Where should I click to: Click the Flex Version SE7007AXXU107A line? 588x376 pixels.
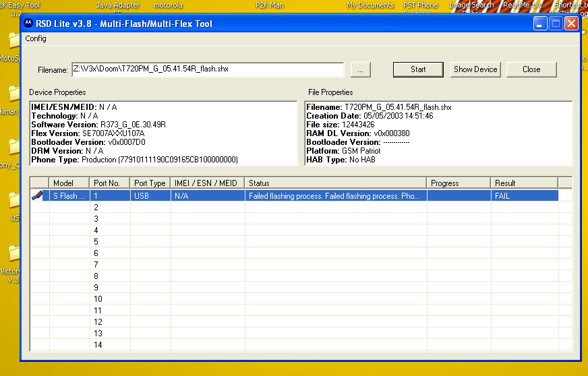coord(88,133)
